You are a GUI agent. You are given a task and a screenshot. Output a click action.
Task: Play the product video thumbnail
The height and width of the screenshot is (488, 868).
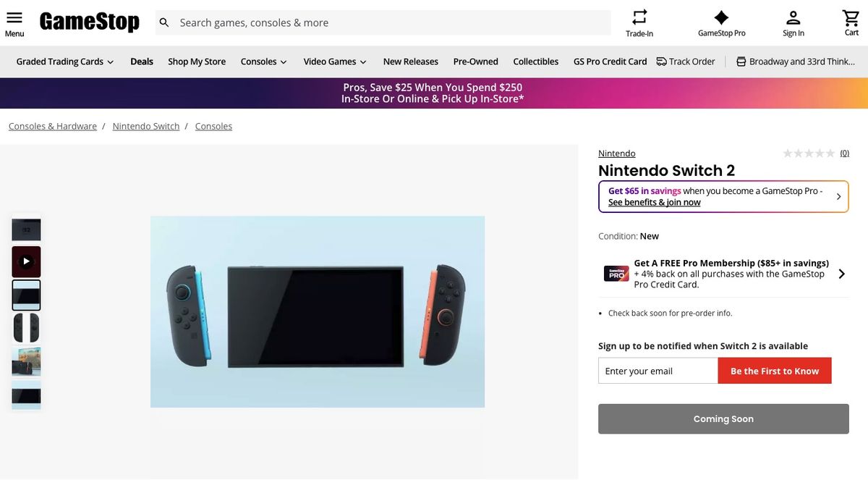26,261
